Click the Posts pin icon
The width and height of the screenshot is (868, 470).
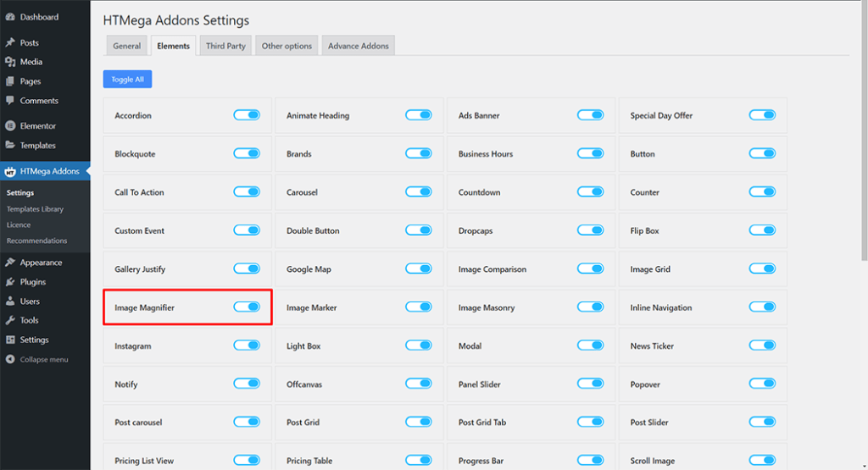tap(10, 42)
